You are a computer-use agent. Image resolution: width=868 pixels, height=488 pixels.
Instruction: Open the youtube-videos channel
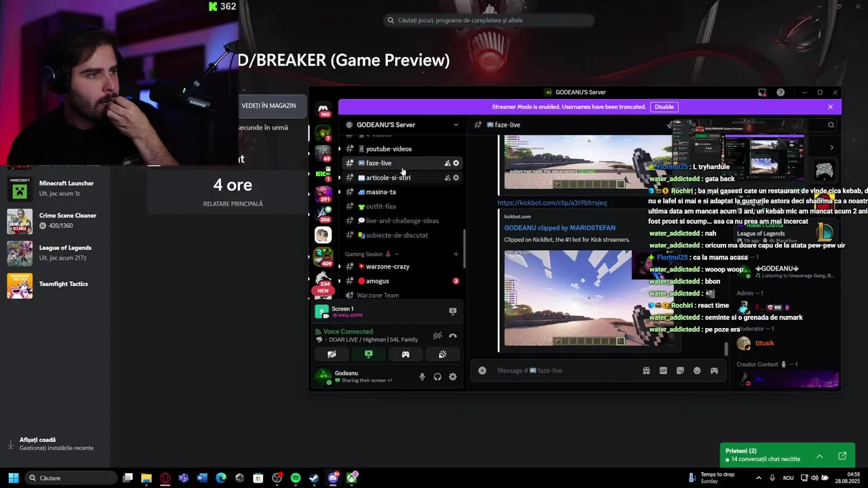pos(401,149)
